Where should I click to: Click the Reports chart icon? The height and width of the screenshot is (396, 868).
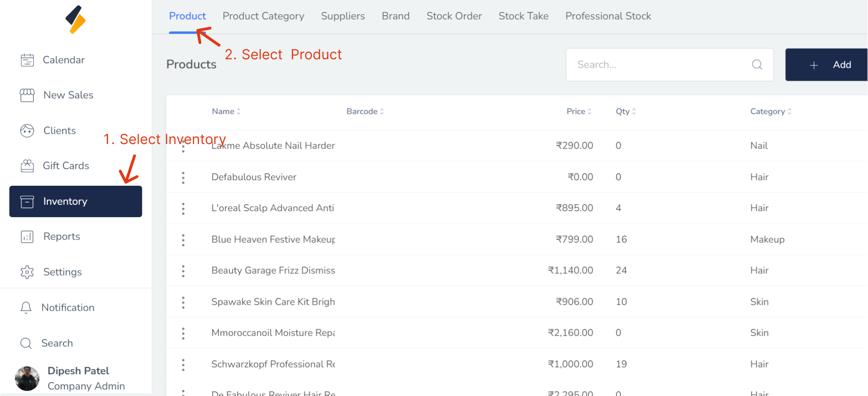tap(27, 237)
